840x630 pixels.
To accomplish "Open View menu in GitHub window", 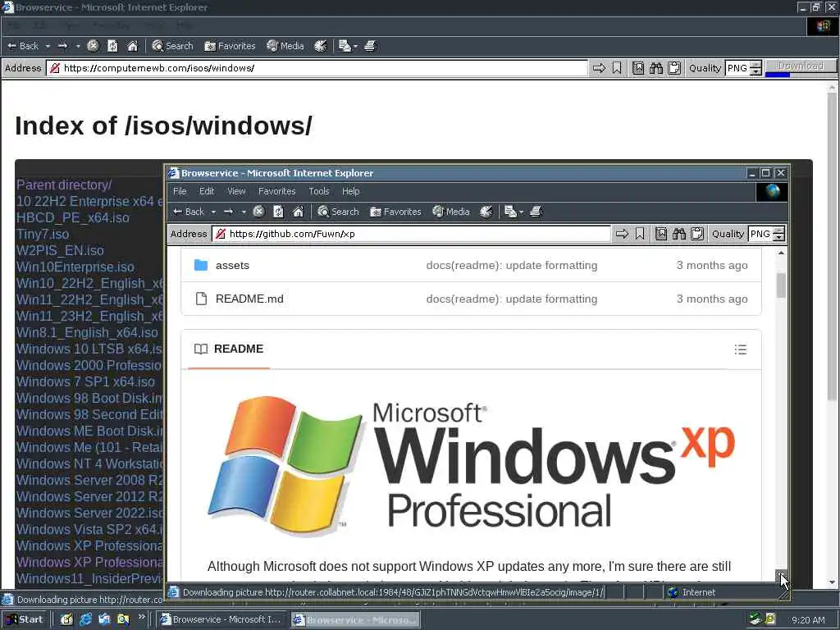I will pyautogui.click(x=236, y=191).
